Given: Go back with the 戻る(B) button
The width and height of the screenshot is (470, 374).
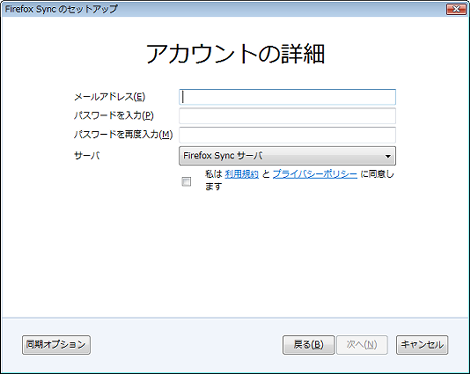Looking at the screenshot, I should click(308, 345).
